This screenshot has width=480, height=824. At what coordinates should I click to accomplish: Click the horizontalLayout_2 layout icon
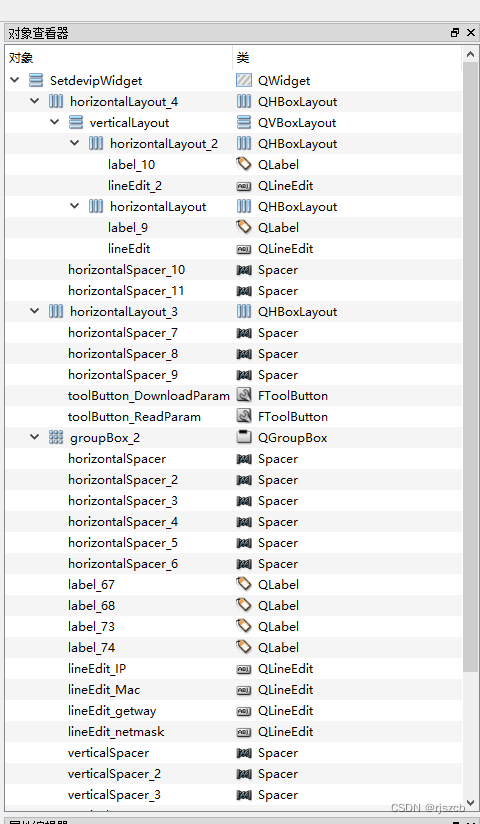click(x=96, y=143)
